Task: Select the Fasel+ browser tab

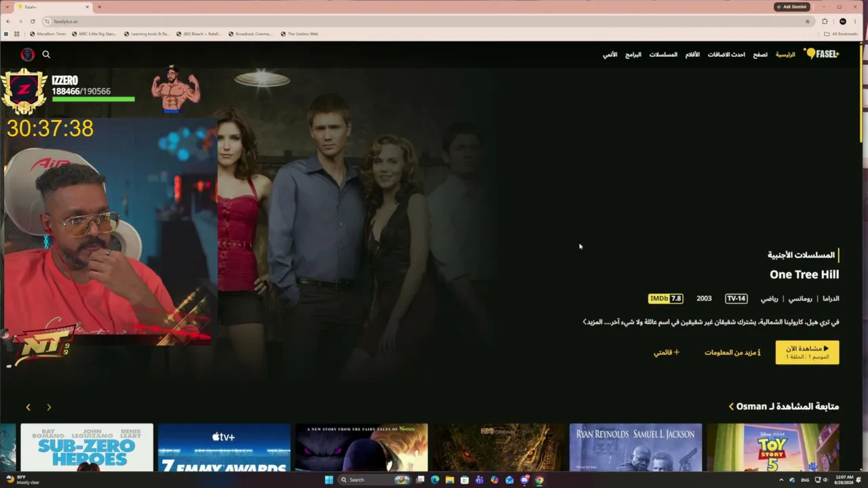Action: click(53, 7)
